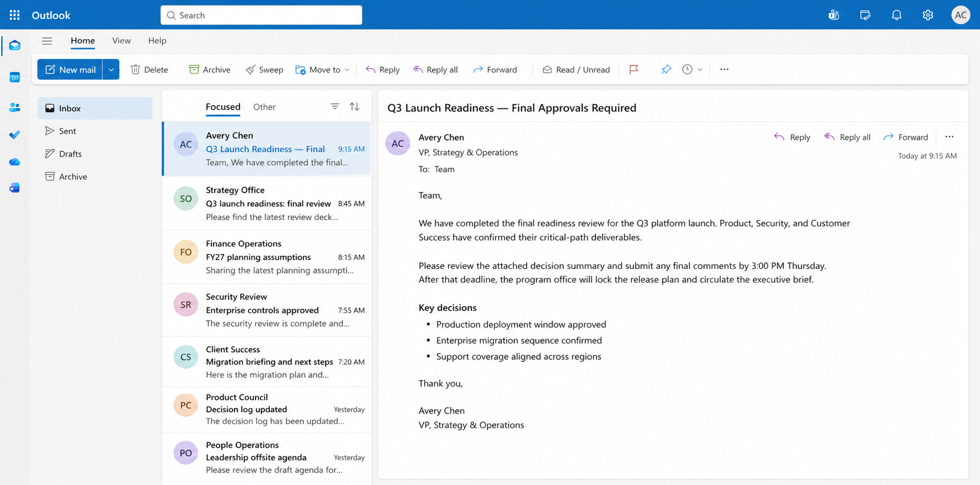The image size is (980, 485).
Task: Open the settings gear
Action: click(928, 15)
